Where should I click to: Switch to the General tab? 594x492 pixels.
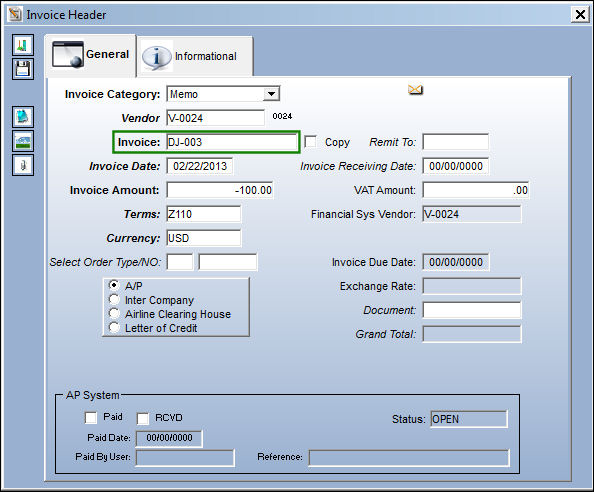click(x=91, y=55)
